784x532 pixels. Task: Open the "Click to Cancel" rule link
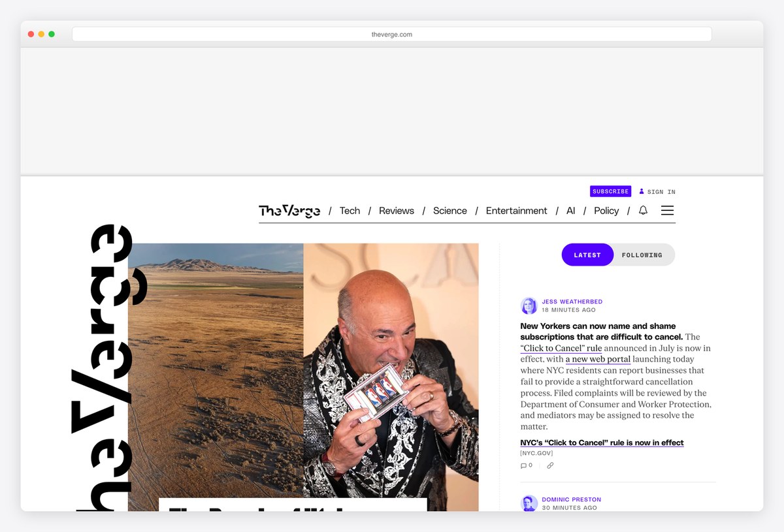point(561,348)
